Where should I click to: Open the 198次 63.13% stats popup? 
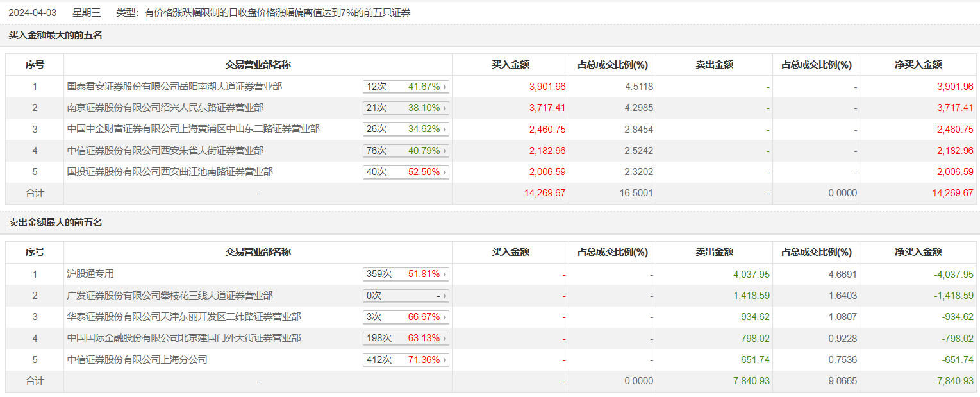tap(406, 339)
